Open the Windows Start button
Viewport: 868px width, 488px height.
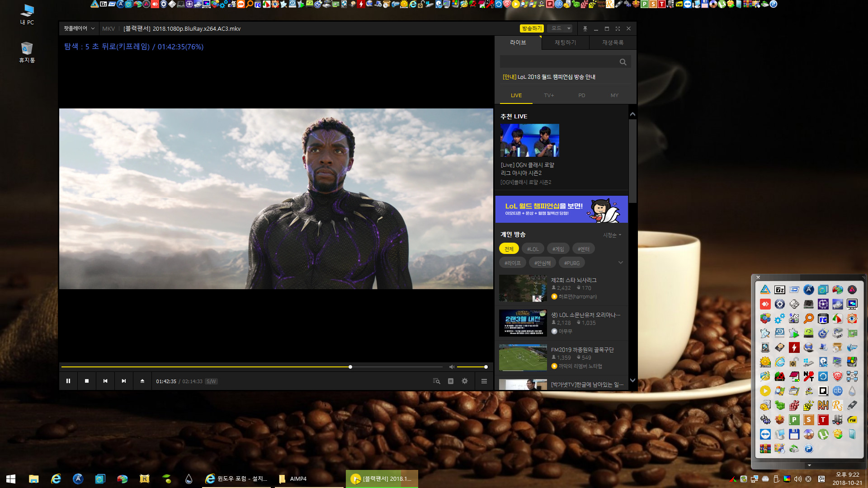coord(11,479)
